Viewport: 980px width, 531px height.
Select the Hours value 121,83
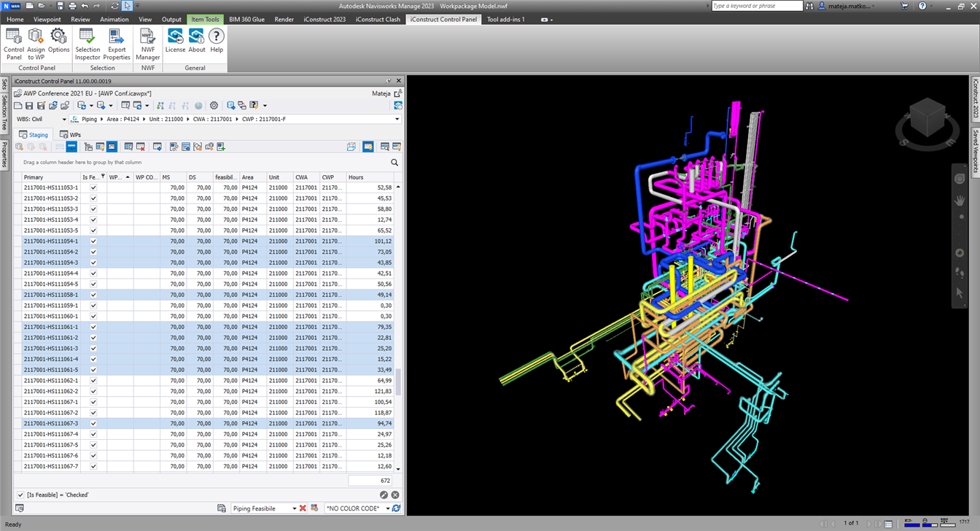[x=383, y=392]
